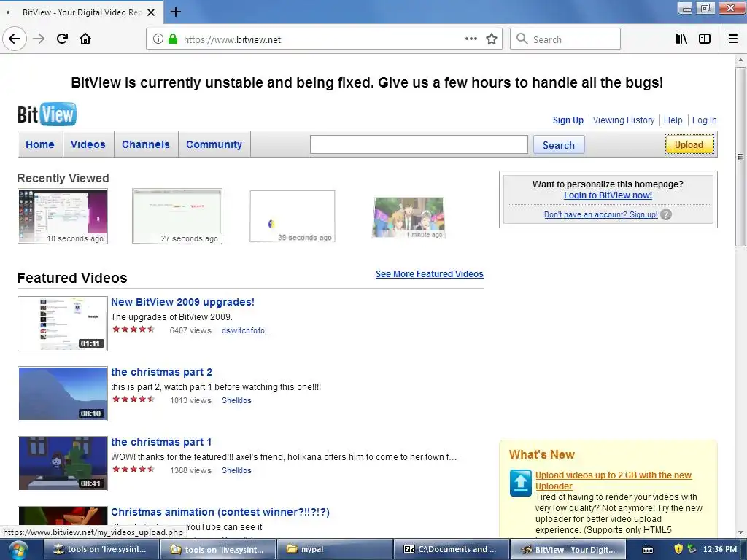
Task: Open the Community tab
Action: pyautogui.click(x=214, y=144)
